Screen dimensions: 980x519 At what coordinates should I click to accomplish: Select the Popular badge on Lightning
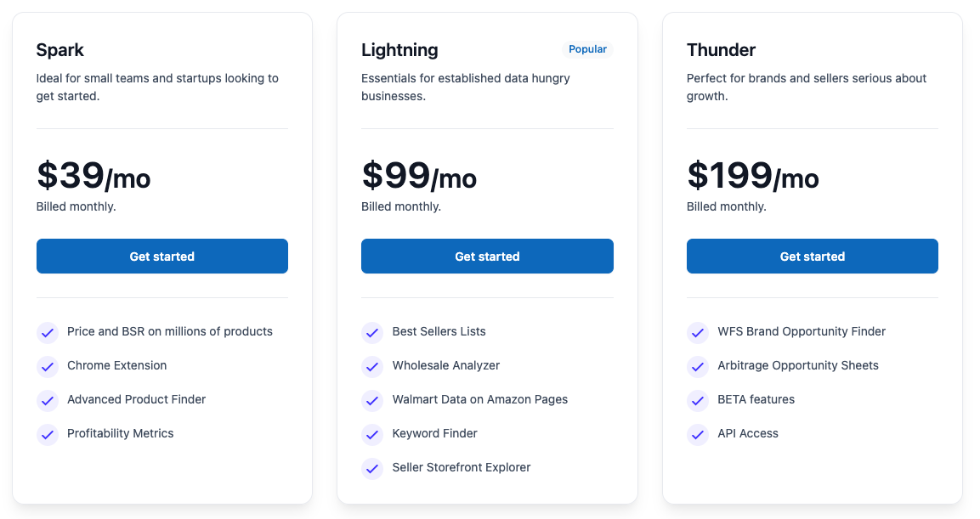point(588,49)
